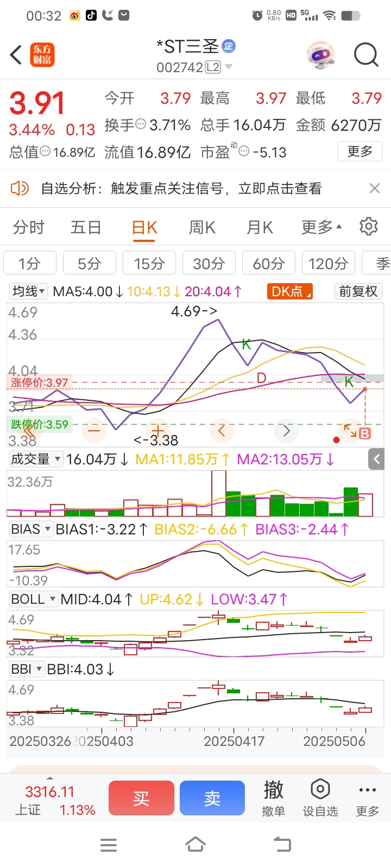This screenshot has height=868, width=391.
Task: Tap the back arrow
Action: (x=16, y=55)
